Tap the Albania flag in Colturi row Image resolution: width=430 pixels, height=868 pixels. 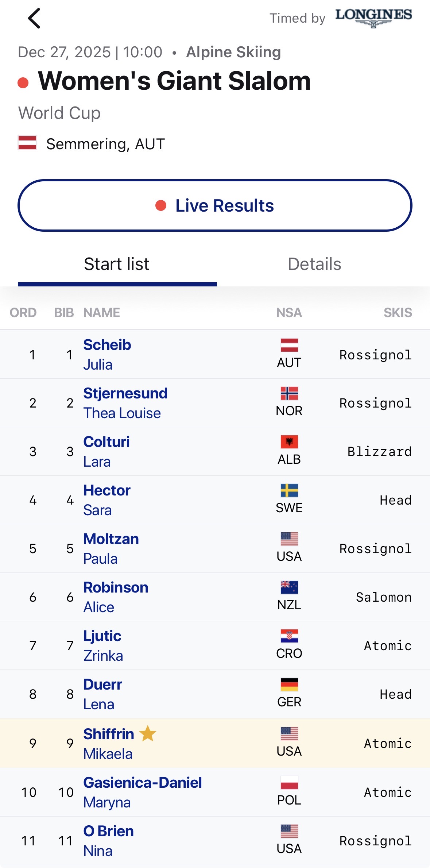tap(289, 442)
